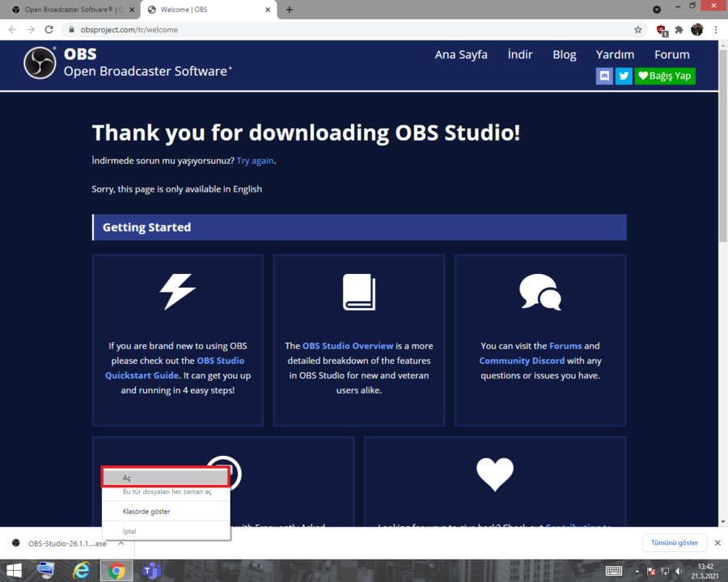This screenshot has width=728, height=582.
Task: Open the uBlock extension icon
Action: pyautogui.click(x=662, y=30)
